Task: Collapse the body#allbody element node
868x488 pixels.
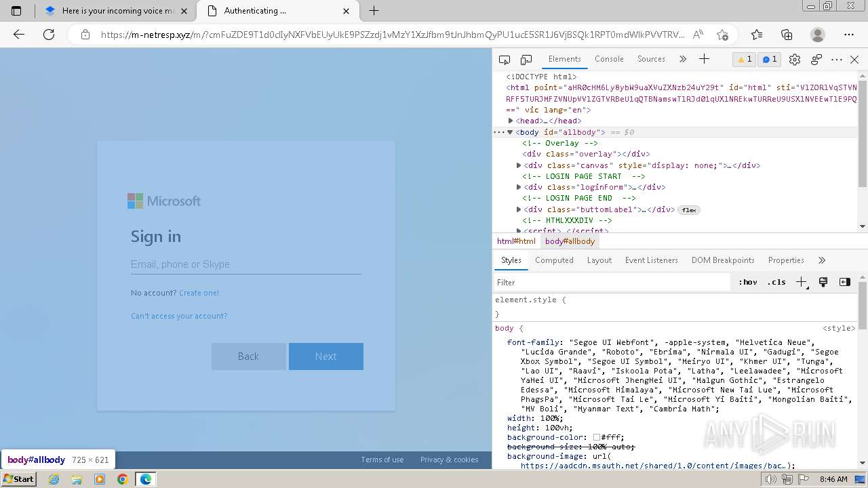Action: [510, 132]
